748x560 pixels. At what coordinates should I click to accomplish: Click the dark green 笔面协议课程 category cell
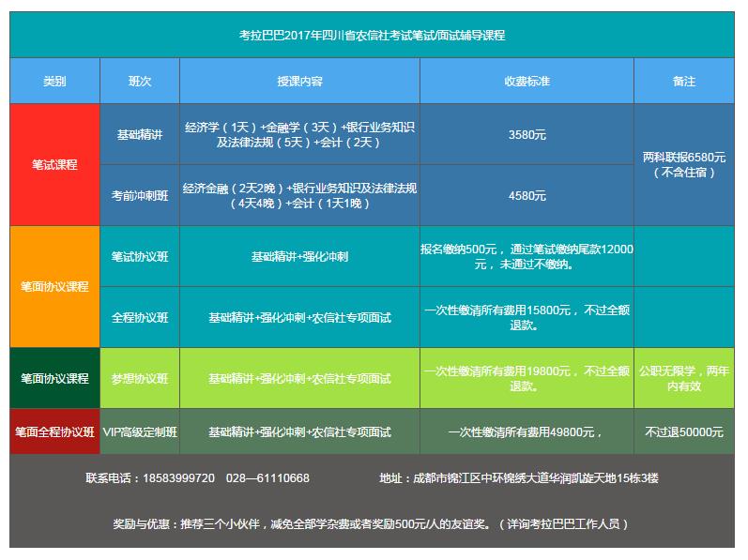(x=54, y=378)
